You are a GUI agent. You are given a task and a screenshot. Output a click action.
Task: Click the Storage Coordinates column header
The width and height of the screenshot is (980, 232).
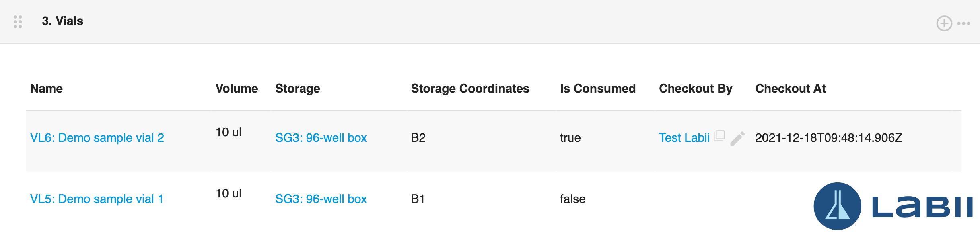470,89
